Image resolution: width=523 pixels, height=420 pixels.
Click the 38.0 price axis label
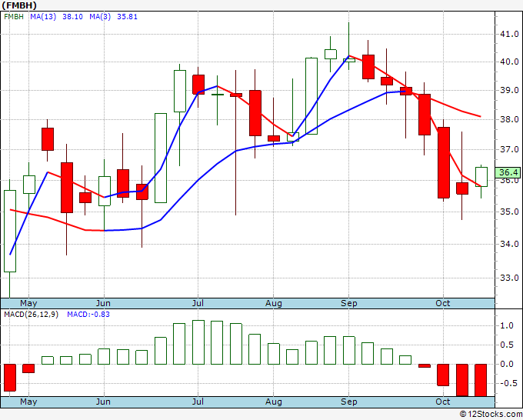[509, 119]
